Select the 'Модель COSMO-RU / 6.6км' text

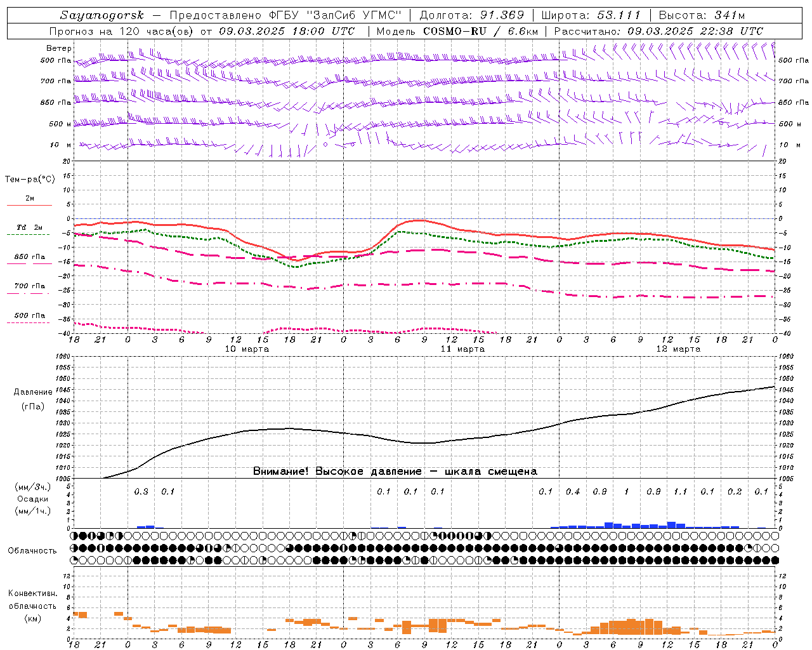(x=457, y=31)
